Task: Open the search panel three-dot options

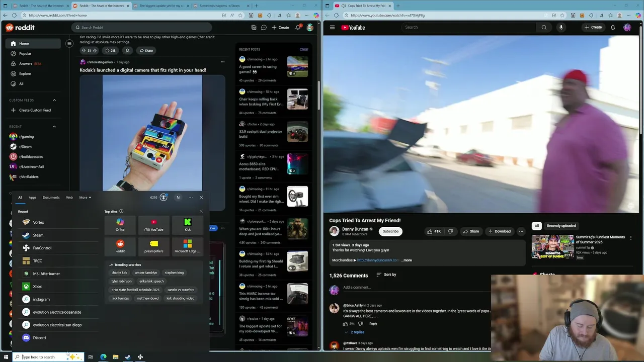Action: (190, 198)
